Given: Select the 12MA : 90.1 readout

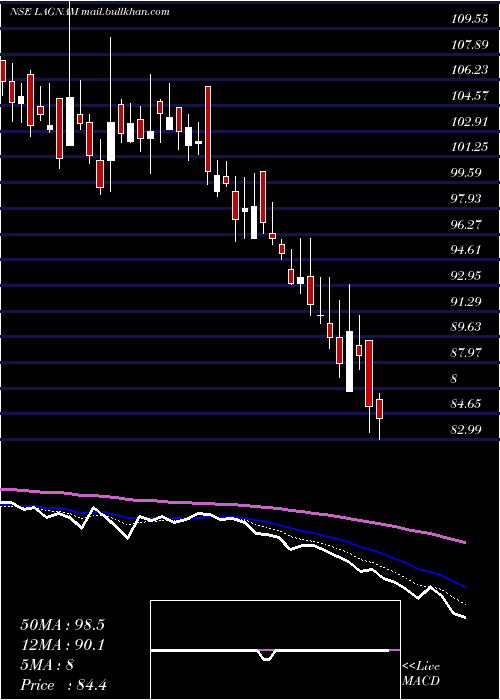Looking at the screenshot, I should point(62,645).
